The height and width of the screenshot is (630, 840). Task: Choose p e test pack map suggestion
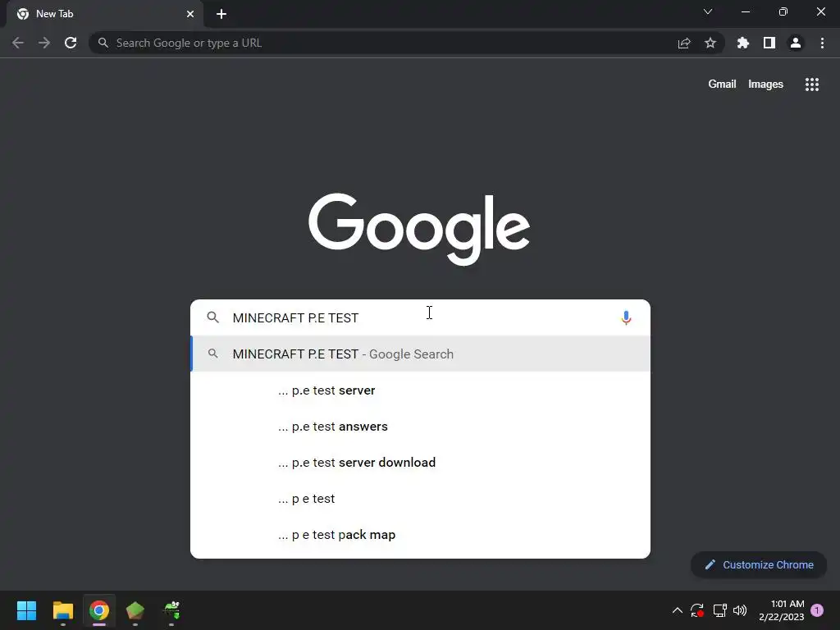coord(421,535)
